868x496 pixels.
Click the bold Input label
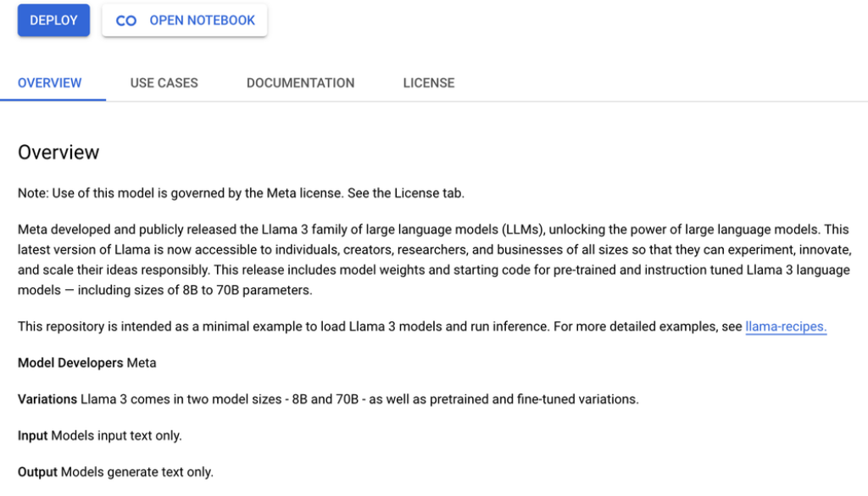pyautogui.click(x=32, y=436)
